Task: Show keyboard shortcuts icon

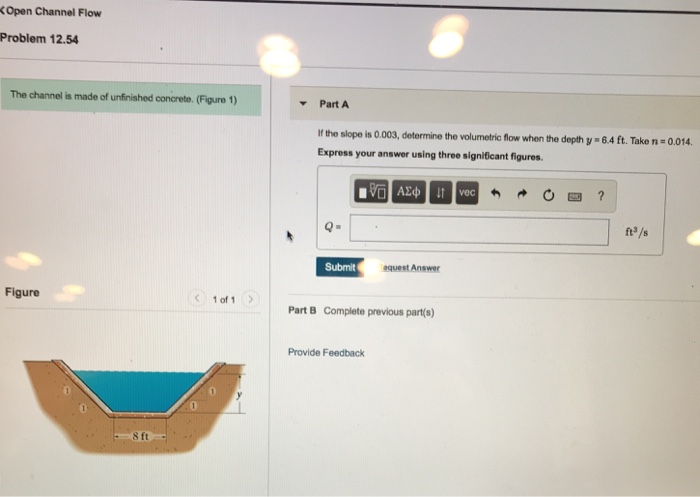Action: point(575,196)
